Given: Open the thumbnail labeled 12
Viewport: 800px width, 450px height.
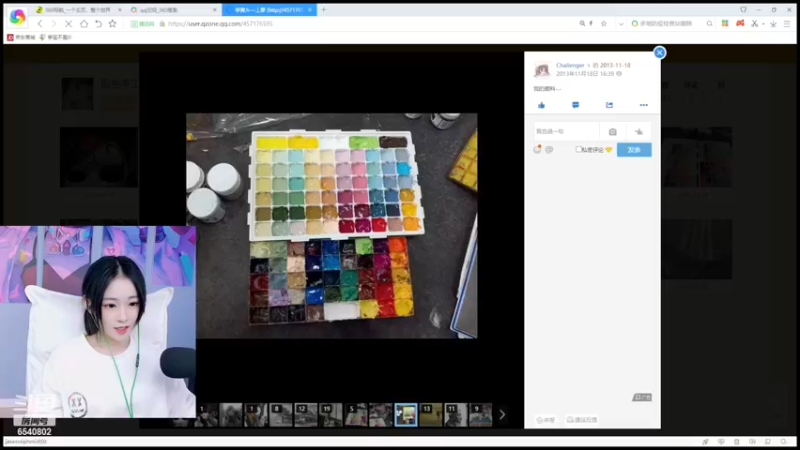Looking at the screenshot, I should tap(306, 415).
